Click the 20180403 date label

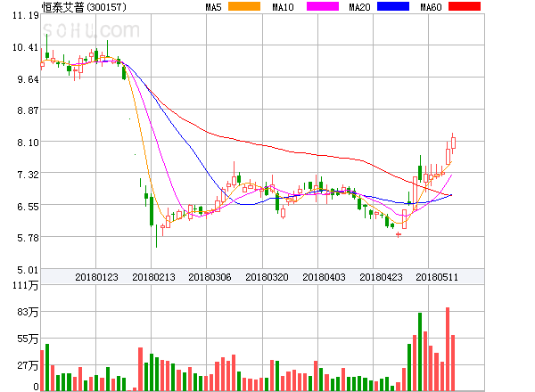click(324, 277)
